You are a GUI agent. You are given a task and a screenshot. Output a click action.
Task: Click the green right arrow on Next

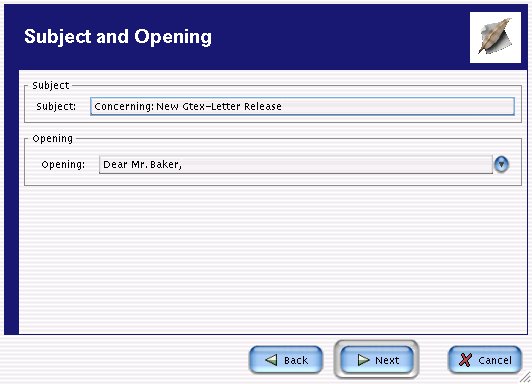(363, 360)
